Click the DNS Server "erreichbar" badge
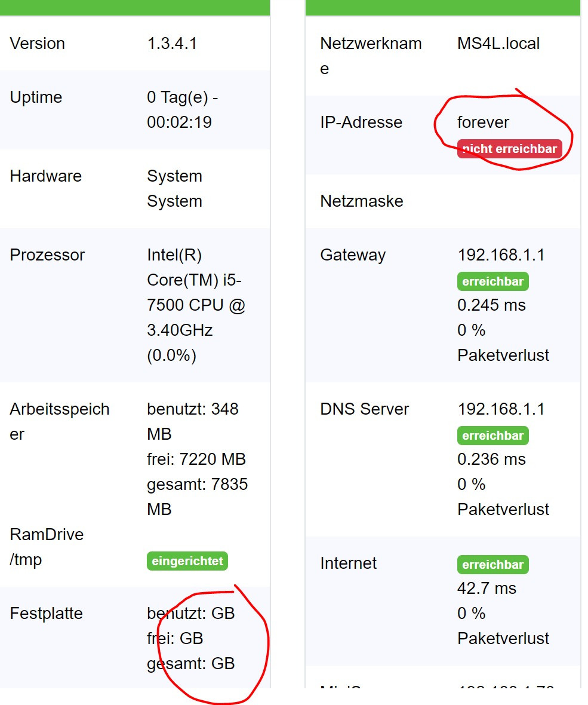 pyautogui.click(x=492, y=436)
